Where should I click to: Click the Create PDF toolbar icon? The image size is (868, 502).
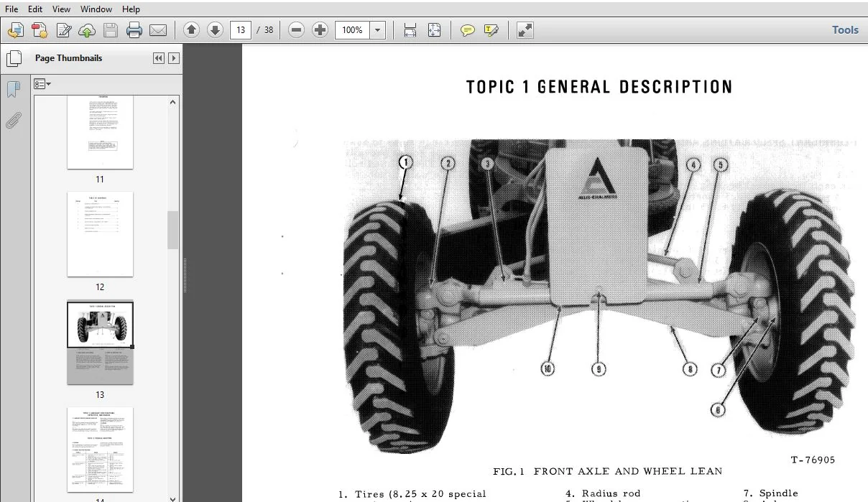(x=40, y=30)
